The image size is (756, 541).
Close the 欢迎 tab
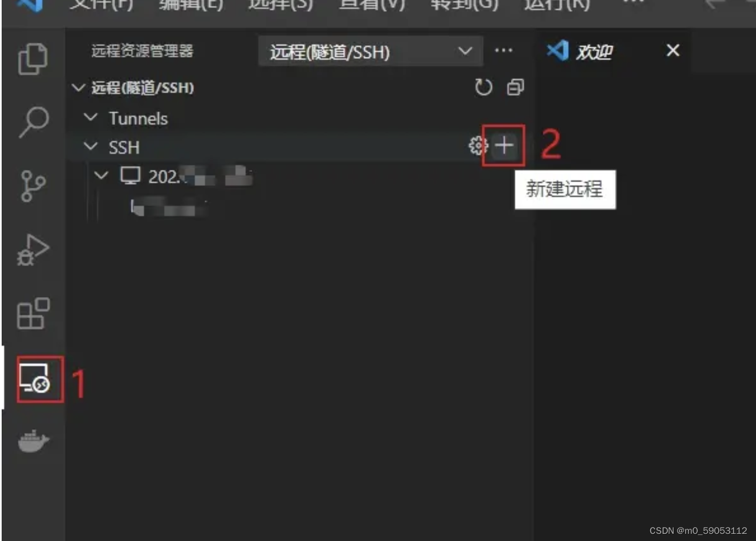(x=673, y=50)
